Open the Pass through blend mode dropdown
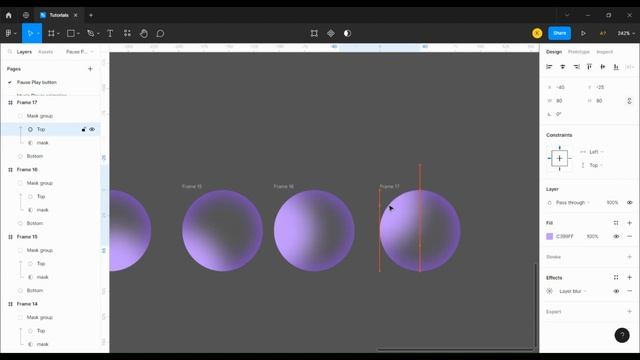The width and height of the screenshot is (640, 360). click(573, 202)
